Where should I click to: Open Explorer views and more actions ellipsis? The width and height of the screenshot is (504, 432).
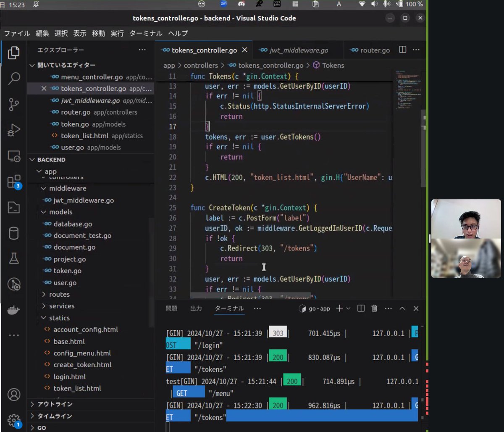click(x=142, y=50)
